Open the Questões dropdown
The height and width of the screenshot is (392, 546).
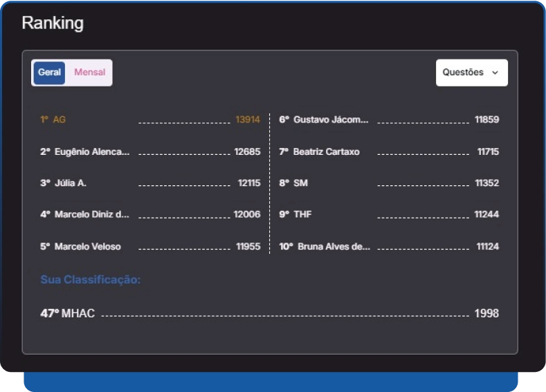click(471, 73)
